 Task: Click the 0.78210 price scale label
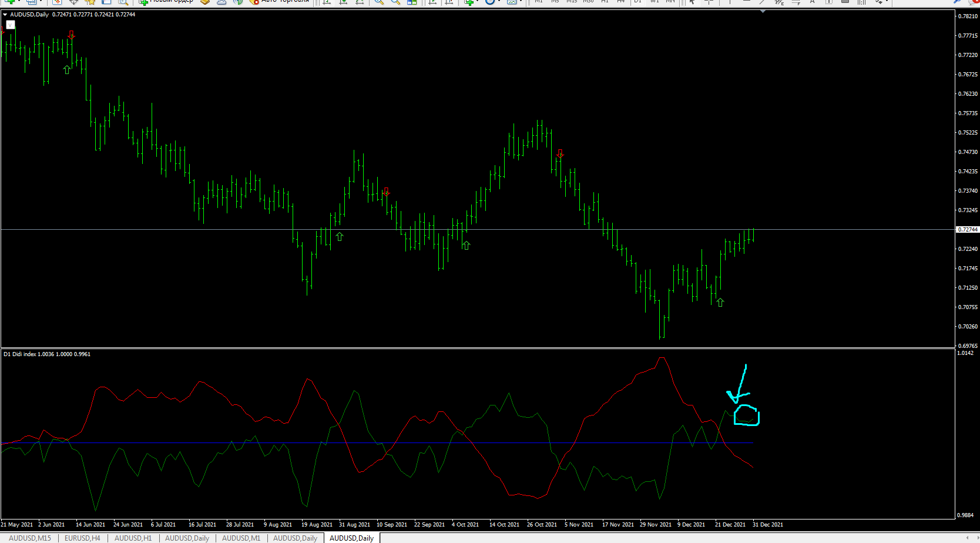(968, 16)
